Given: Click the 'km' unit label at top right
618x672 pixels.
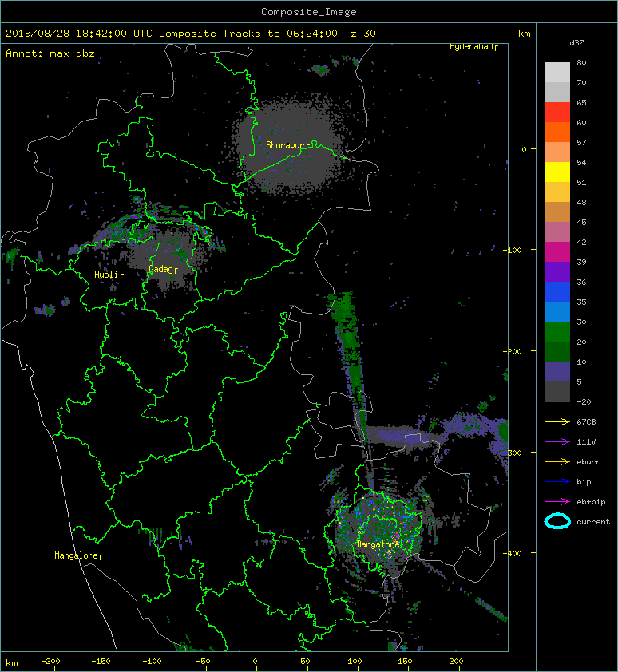Looking at the screenshot, I should coord(524,34).
